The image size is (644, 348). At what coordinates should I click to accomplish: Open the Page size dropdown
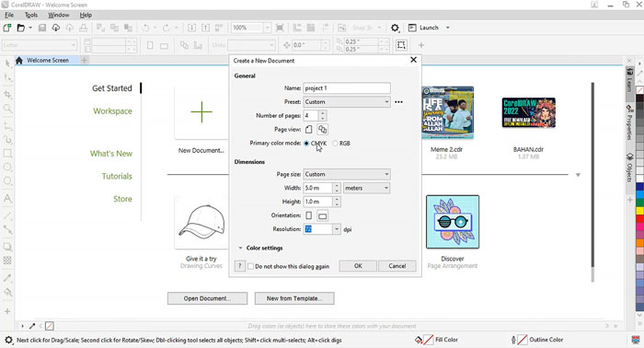pyautogui.click(x=347, y=174)
